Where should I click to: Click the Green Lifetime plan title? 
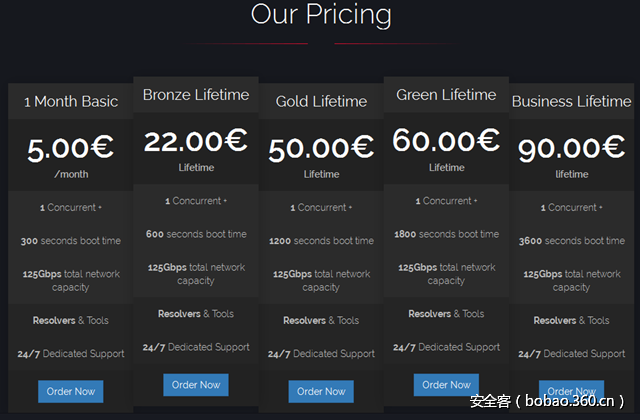[x=446, y=95]
